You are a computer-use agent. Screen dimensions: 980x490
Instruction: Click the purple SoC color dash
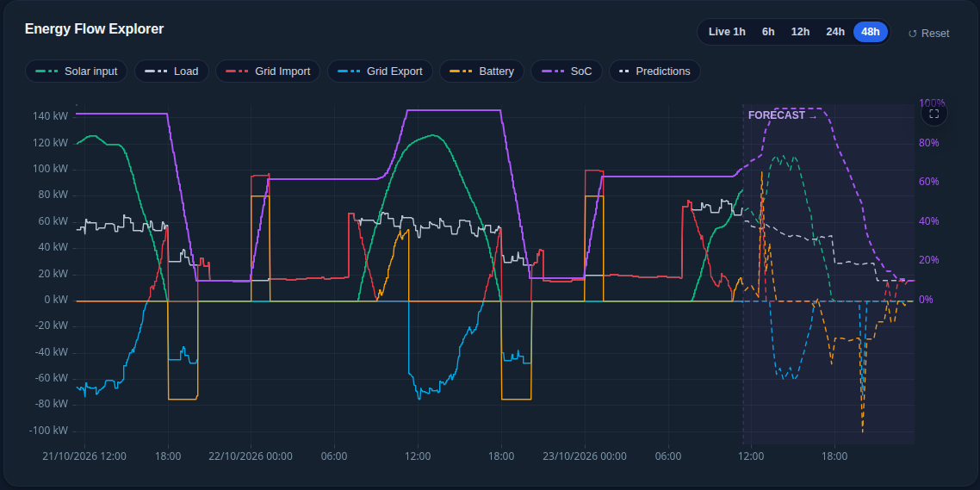click(x=552, y=71)
